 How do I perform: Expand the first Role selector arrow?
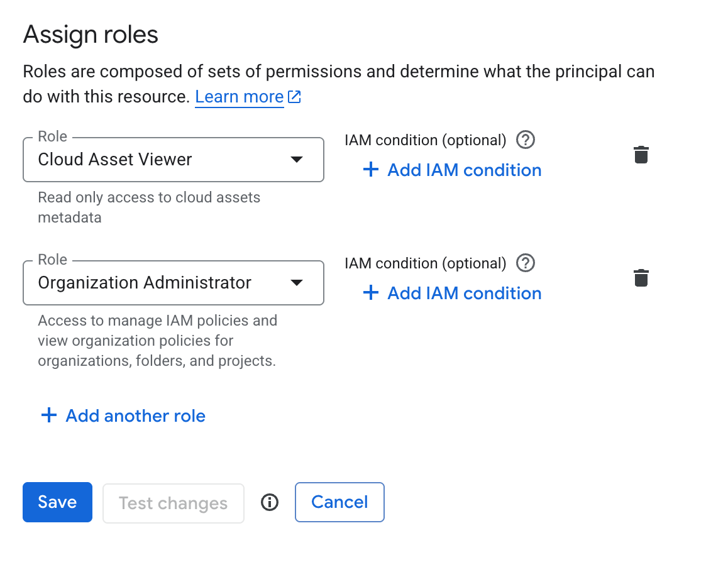coord(296,160)
